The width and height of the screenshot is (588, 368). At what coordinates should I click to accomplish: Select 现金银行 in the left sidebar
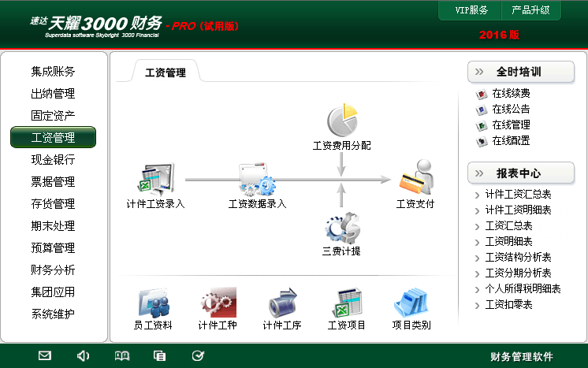(53, 160)
